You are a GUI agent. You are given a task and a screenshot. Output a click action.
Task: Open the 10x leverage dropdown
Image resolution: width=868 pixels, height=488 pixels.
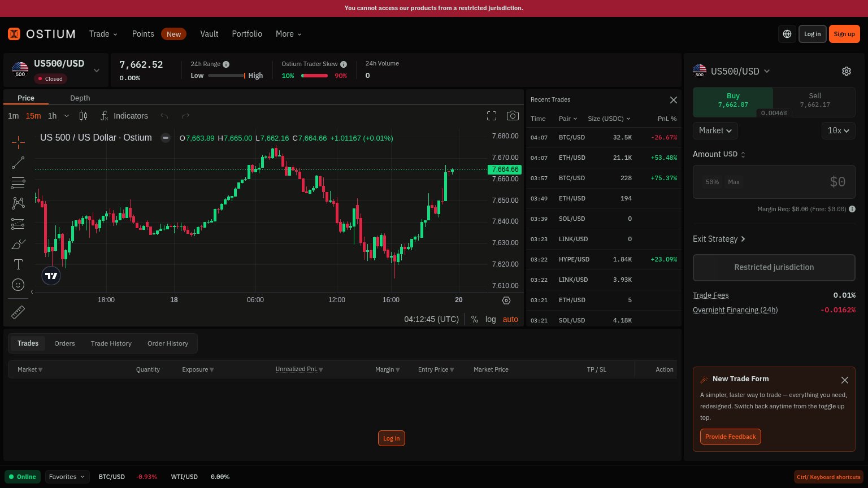pos(839,130)
